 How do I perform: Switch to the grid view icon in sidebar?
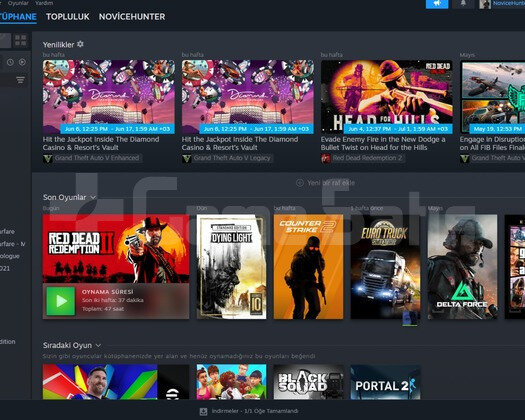point(20,41)
